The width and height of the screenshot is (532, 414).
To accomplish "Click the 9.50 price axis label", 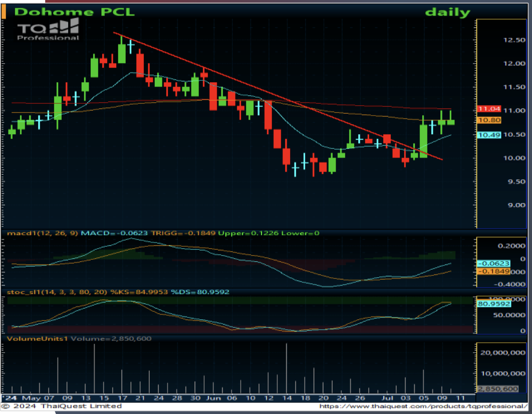I will (x=516, y=181).
